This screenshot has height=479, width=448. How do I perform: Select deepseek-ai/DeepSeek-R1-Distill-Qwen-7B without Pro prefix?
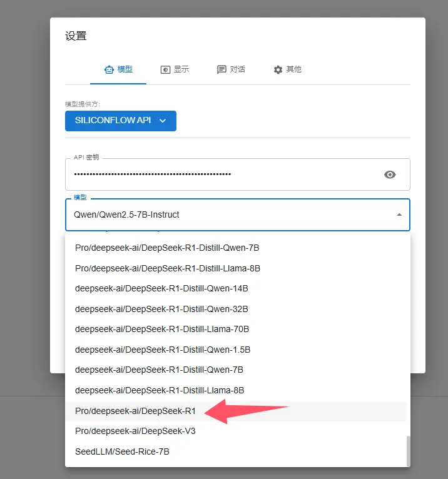coord(236,370)
